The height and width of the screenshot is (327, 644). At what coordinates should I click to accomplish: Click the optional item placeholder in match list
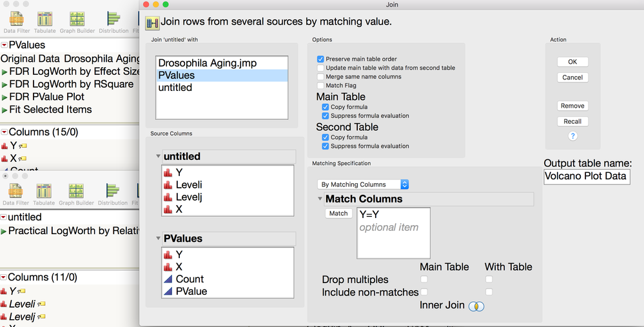[x=389, y=228]
